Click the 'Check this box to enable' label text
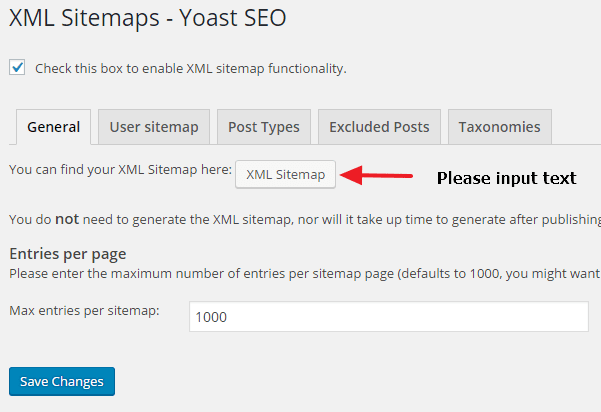The height and width of the screenshot is (412, 601). coord(190,69)
